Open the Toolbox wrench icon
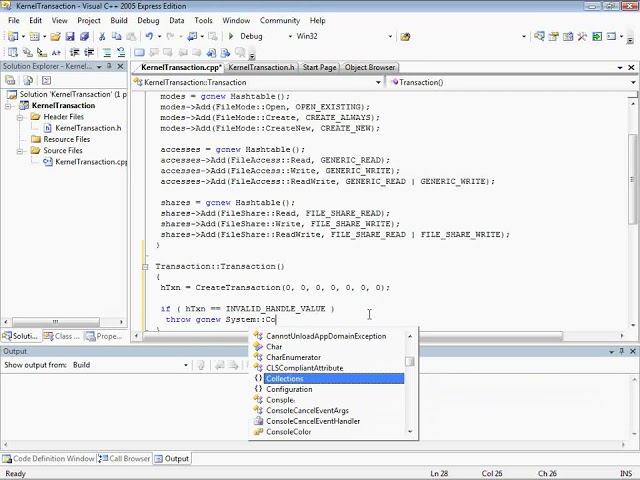This screenshot has height=480, width=640. click(582, 36)
